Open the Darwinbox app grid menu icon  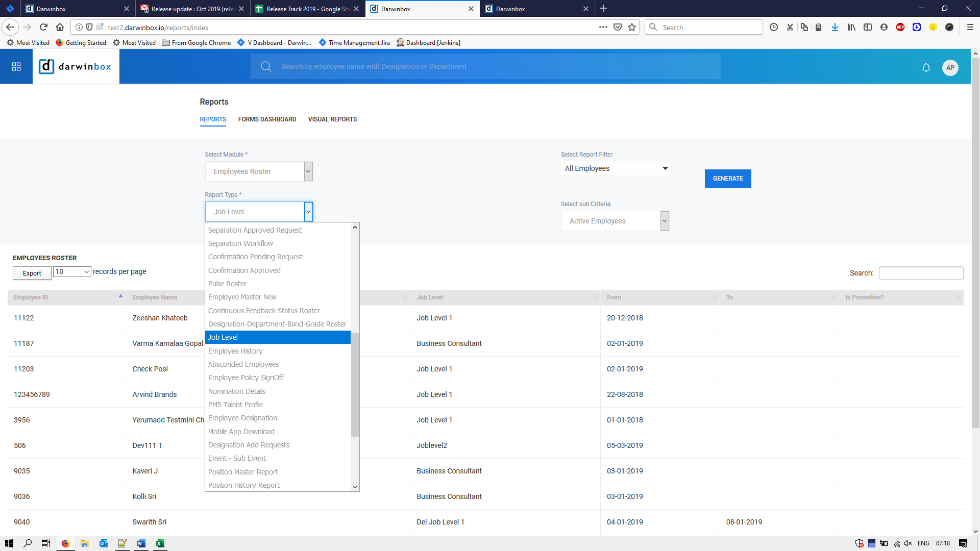(x=16, y=66)
